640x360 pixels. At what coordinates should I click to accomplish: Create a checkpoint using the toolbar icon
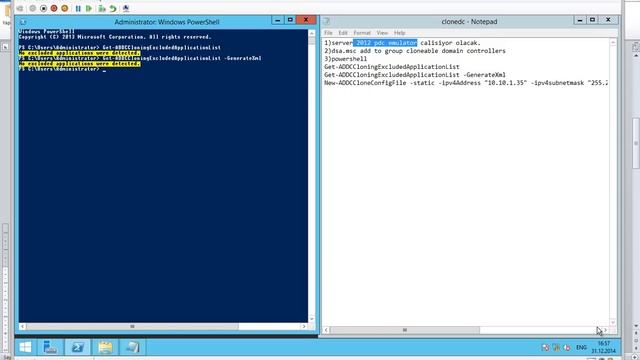click(102, 8)
